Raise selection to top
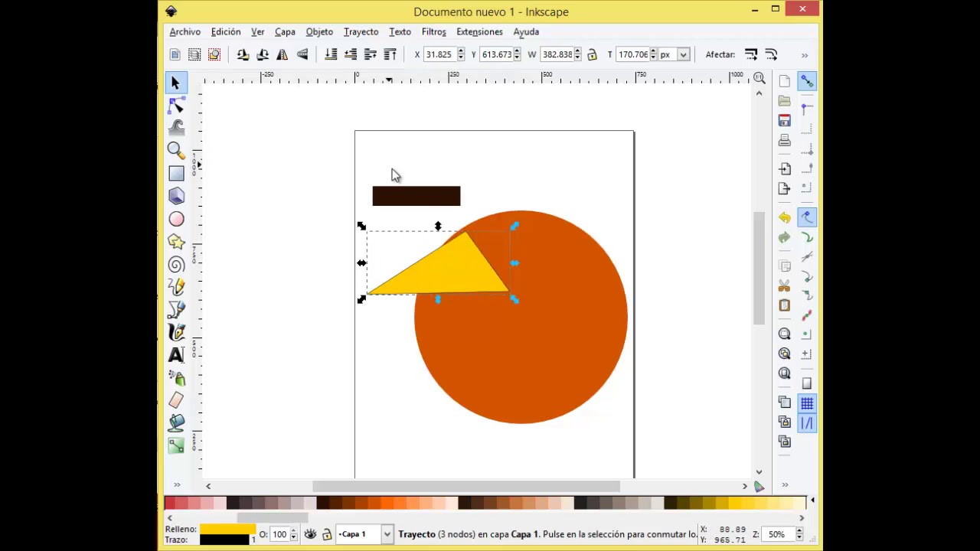 coord(390,54)
